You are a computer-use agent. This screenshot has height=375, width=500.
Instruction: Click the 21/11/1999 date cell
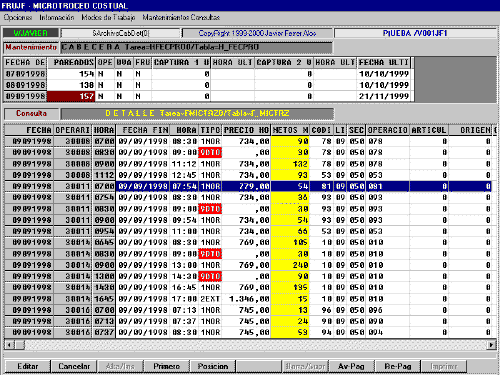point(384,96)
